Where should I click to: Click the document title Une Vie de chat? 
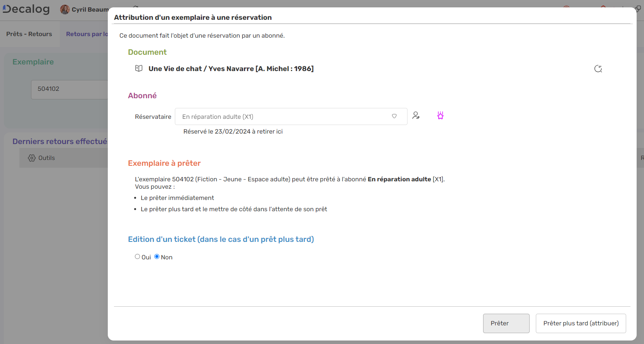click(231, 69)
